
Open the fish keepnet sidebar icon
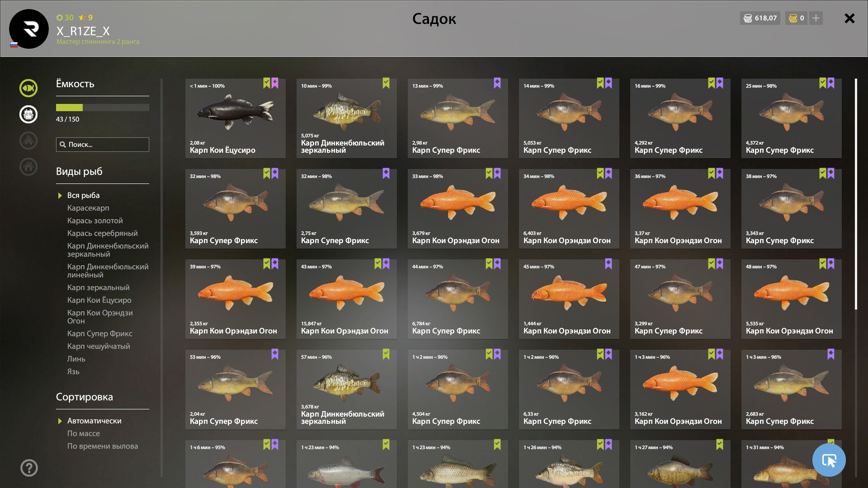pos(28,88)
